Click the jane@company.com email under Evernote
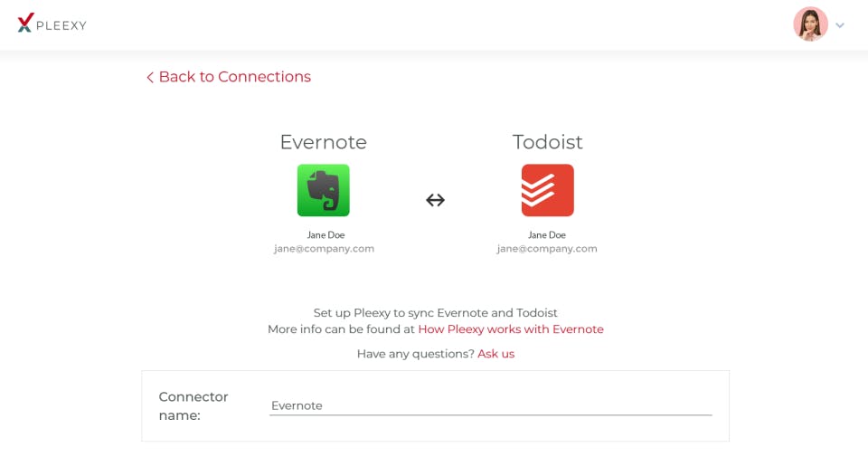Viewport: 868px width, 457px height. click(324, 249)
